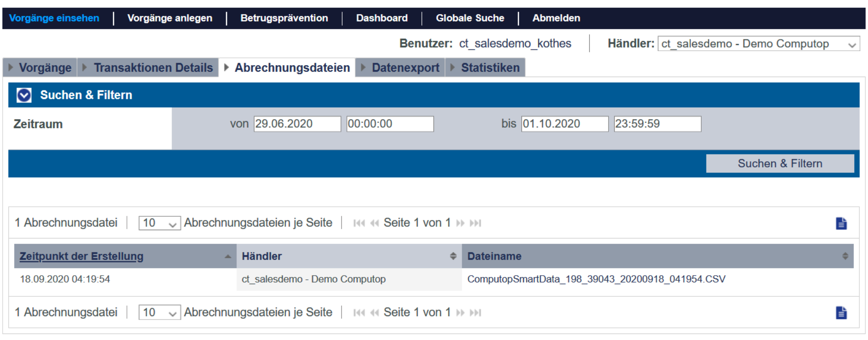Collapse the Suchen & Filtern panel
This screenshot has width=868, height=340.
(24, 95)
